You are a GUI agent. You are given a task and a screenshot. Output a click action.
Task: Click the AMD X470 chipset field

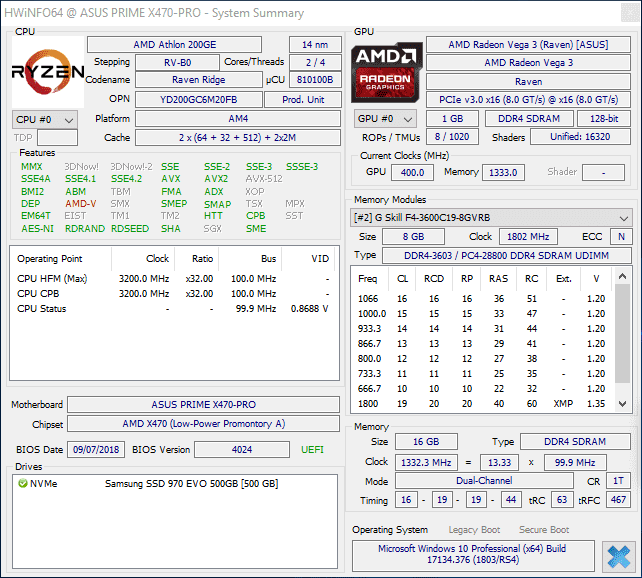tap(203, 424)
